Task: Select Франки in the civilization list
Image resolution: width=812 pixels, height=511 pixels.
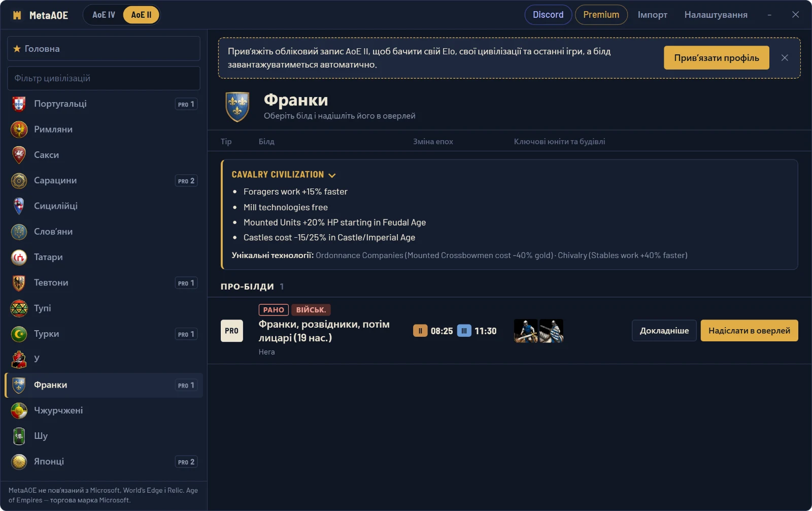Action: [104, 385]
